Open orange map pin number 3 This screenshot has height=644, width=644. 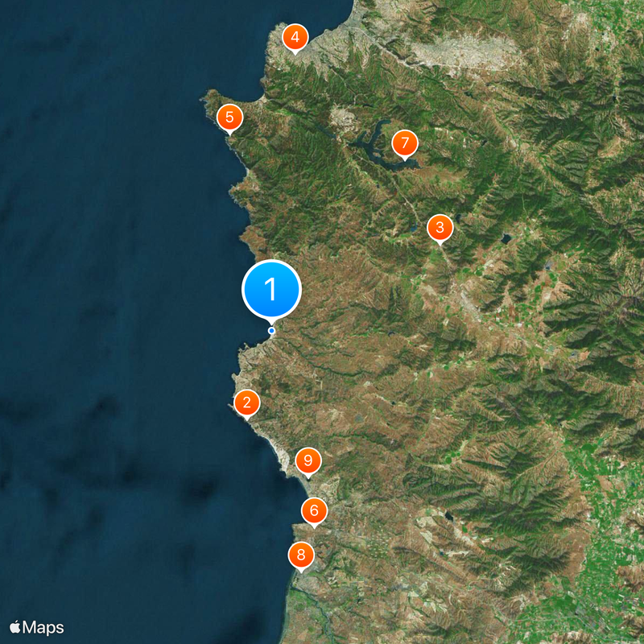point(440,228)
